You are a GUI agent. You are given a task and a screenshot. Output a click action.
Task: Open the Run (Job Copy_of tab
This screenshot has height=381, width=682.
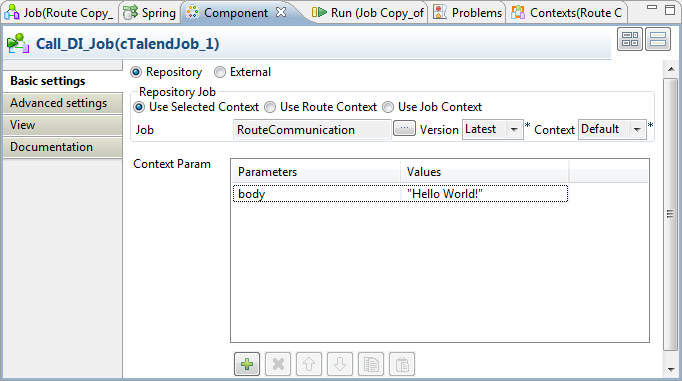click(368, 13)
